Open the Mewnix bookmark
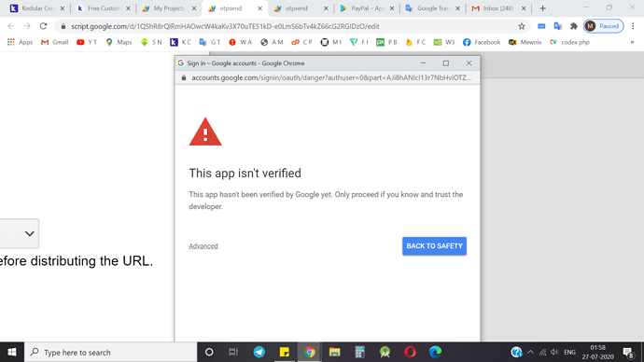The image size is (644, 362). [x=525, y=42]
